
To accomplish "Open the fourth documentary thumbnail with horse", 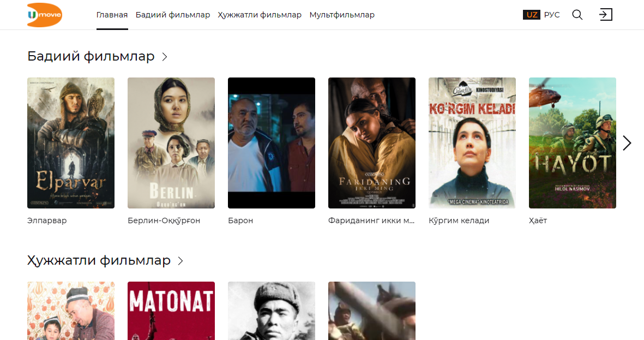I will click(x=372, y=311).
